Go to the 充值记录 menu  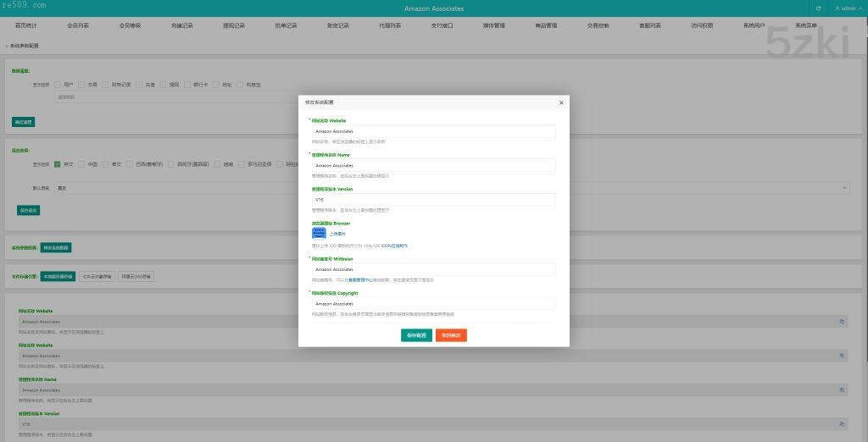pyautogui.click(x=181, y=26)
